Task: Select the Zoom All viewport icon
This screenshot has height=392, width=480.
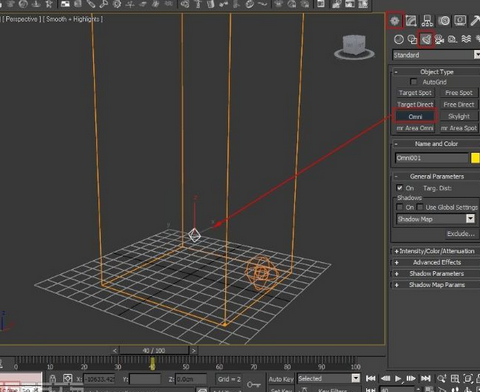Action: [x=455, y=378]
